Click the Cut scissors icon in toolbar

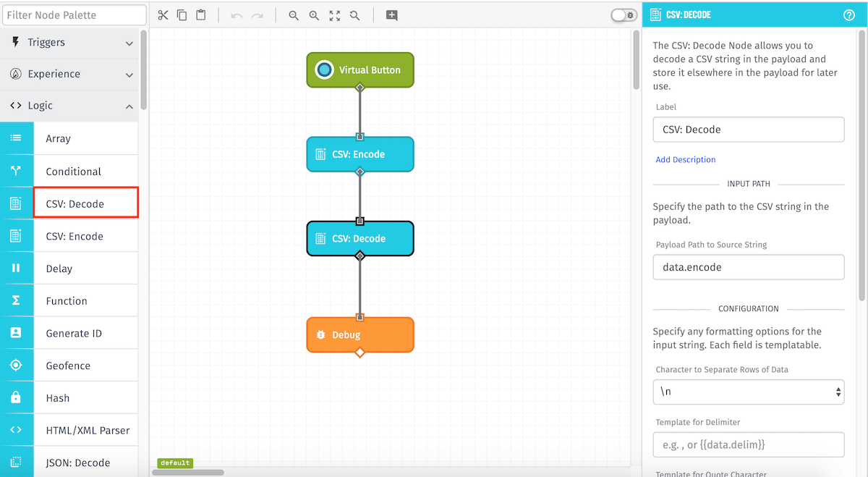click(163, 15)
